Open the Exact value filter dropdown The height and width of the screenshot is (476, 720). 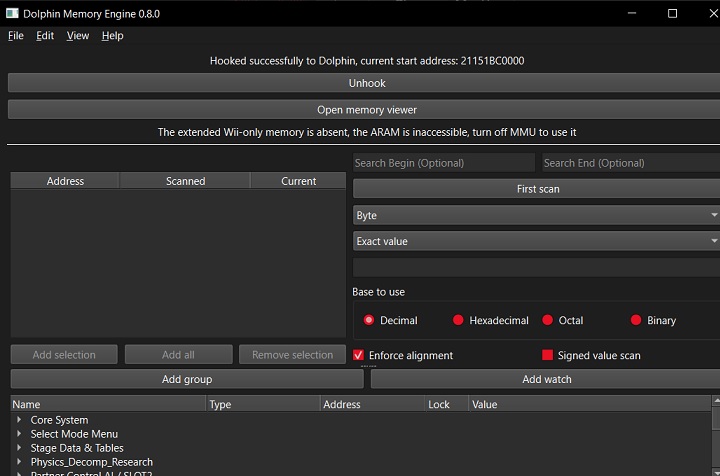[537, 241]
